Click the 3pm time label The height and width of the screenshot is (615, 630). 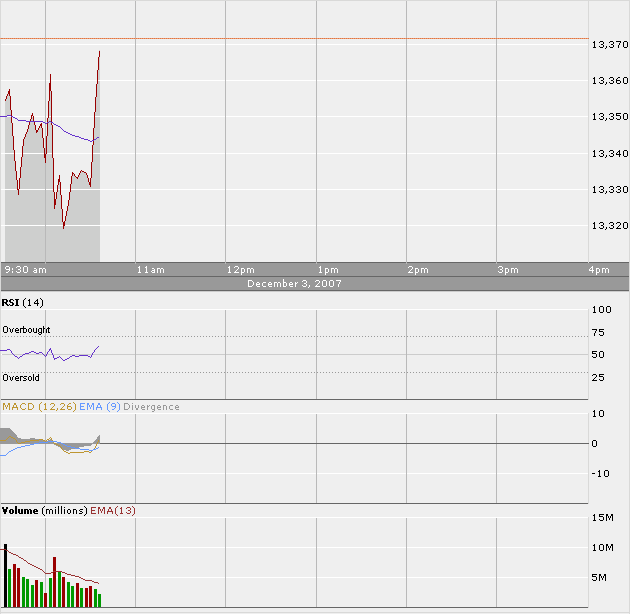tap(508, 270)
